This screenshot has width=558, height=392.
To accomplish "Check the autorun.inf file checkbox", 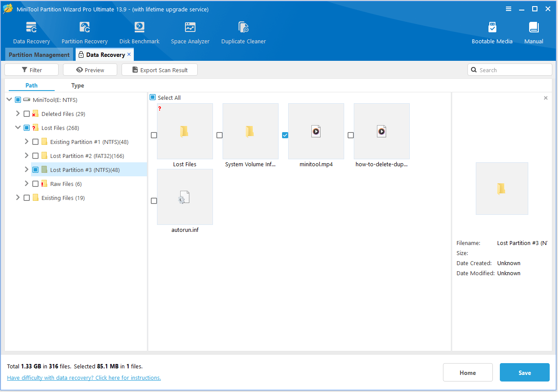I will pyautogui.click(x=154, y=201).
